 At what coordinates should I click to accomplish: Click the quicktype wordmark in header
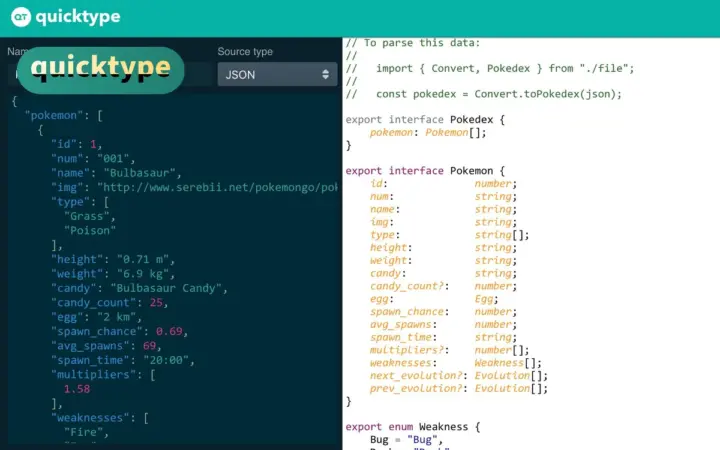[x=78, y=17]
